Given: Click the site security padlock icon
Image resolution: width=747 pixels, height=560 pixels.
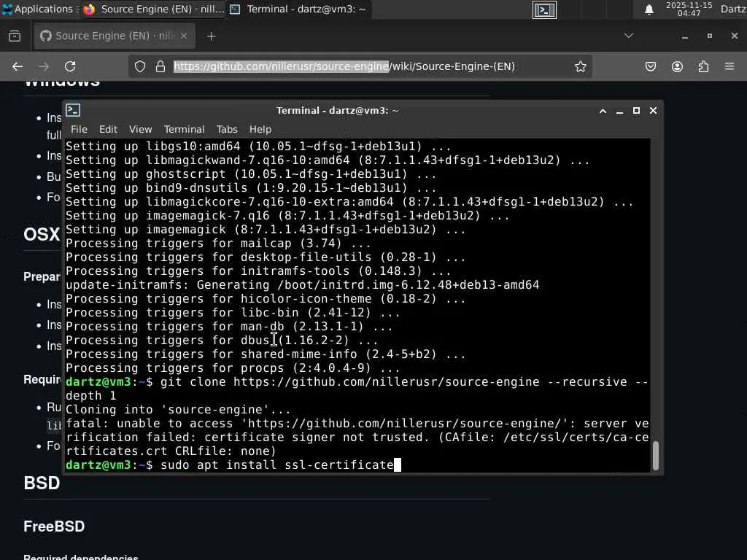Looking at the screenshot, I should (x=160, y=66).
